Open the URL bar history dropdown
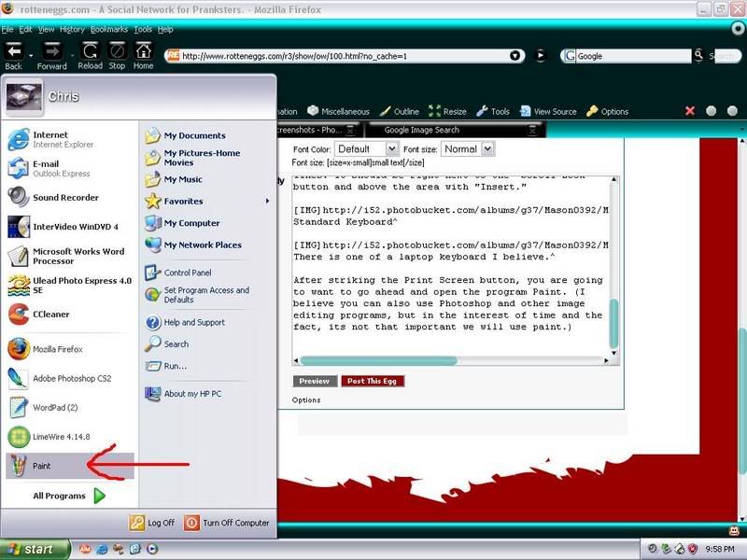 (514, 56)
